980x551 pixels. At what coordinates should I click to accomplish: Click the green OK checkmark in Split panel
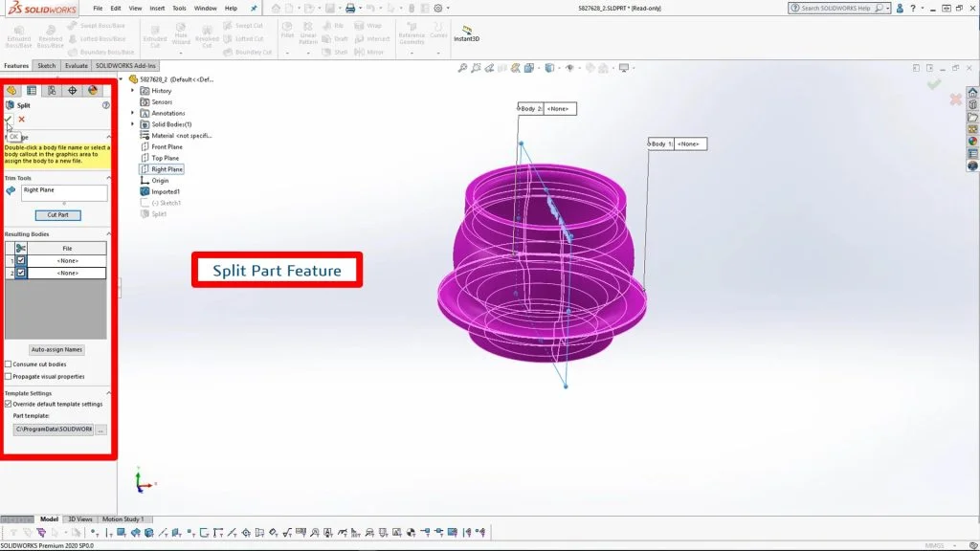coord(9,120)
